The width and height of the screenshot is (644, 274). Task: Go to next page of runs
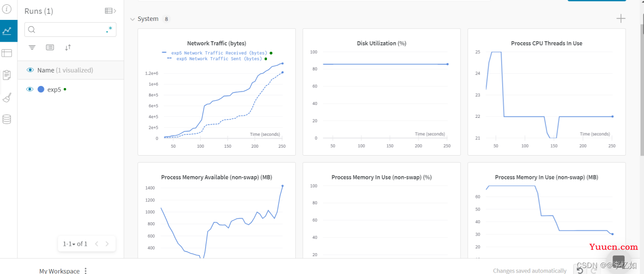pos(107,244)
